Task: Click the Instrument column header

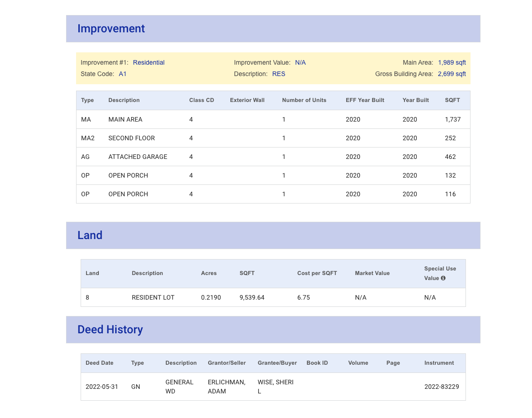Action: (x=439, y=363)
